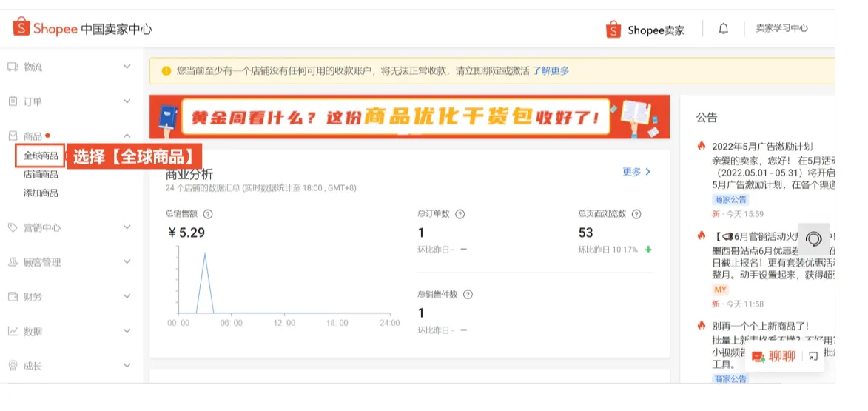
Task: Click the 了解更多 link in alert
Action: point(551,71)
